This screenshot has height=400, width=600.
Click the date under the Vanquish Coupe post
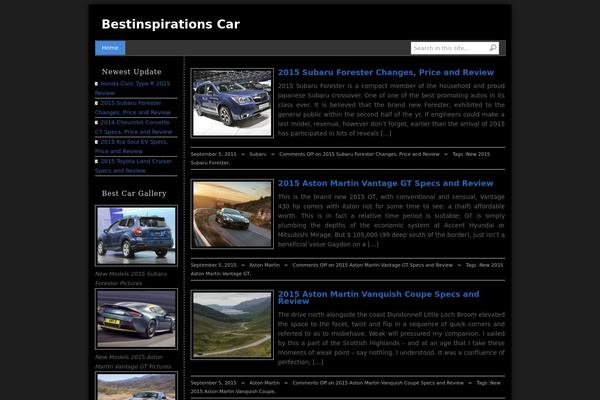click(214, 383)
